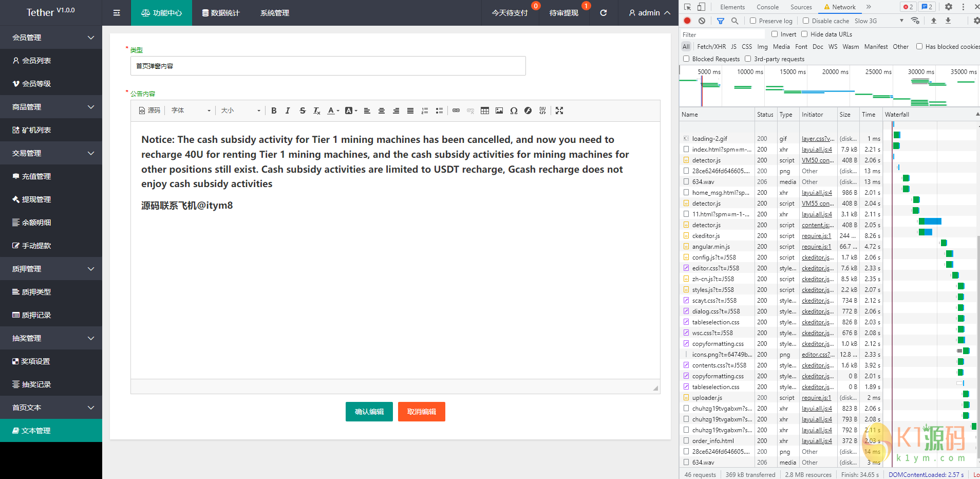
Task: Insert an image via editor toolbar
Action: [x=499, y=110]
